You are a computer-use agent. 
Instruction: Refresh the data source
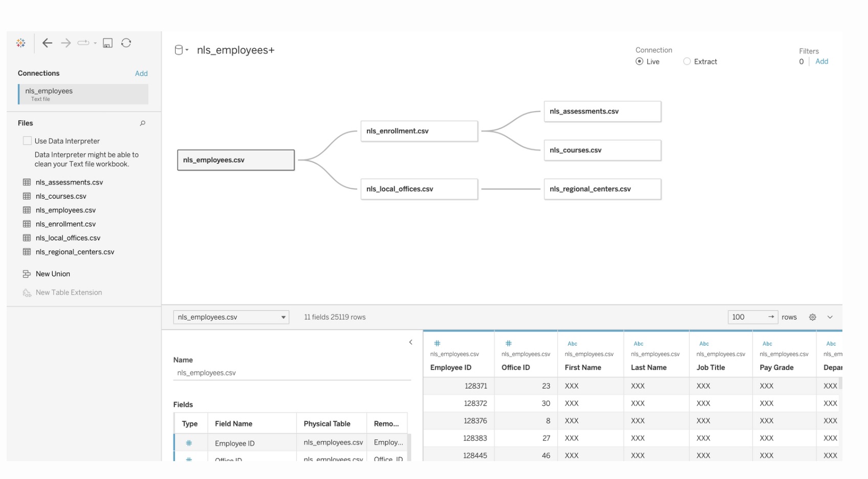click(126, 43)
